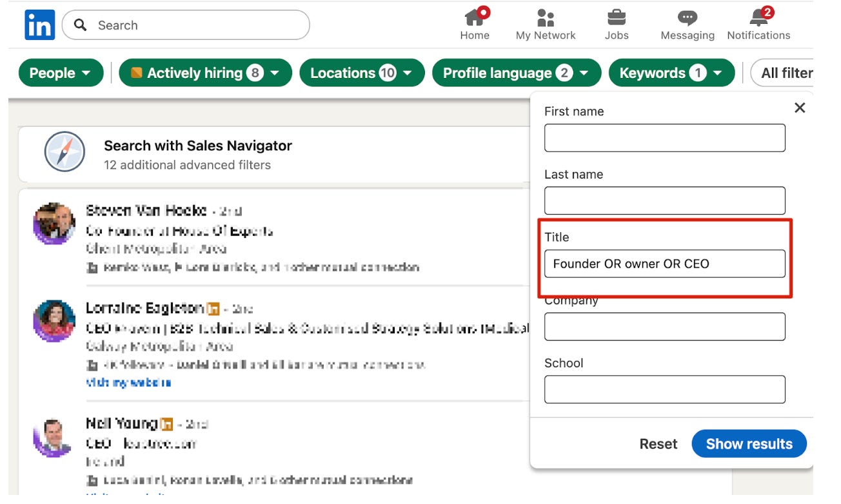Click into the Company field
This screenshot has height=504, width=841.
665,326
